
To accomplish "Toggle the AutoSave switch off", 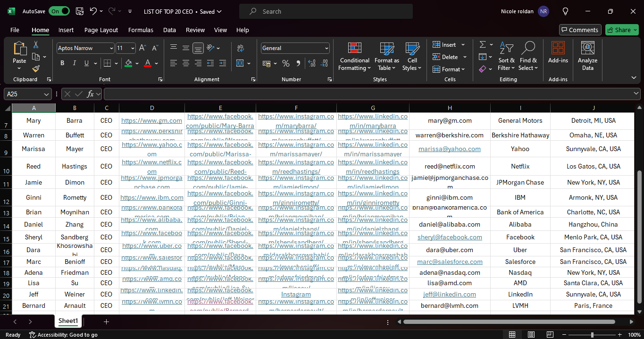I will point(59,11).
